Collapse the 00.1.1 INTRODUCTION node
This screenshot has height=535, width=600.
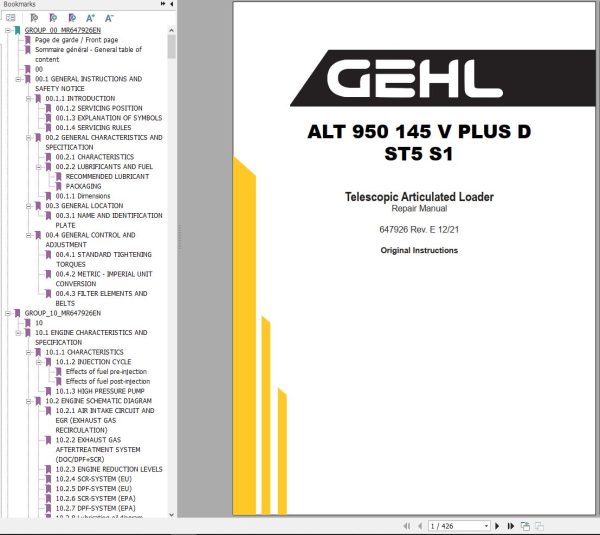coord(28,99)
